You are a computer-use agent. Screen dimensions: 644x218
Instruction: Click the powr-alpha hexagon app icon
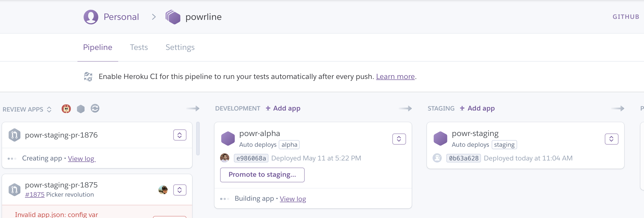[228, 138]
